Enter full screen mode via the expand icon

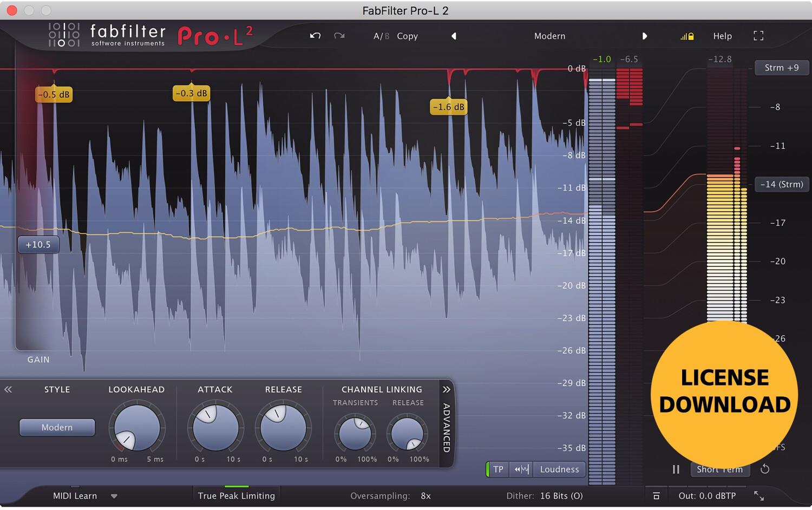758,36
